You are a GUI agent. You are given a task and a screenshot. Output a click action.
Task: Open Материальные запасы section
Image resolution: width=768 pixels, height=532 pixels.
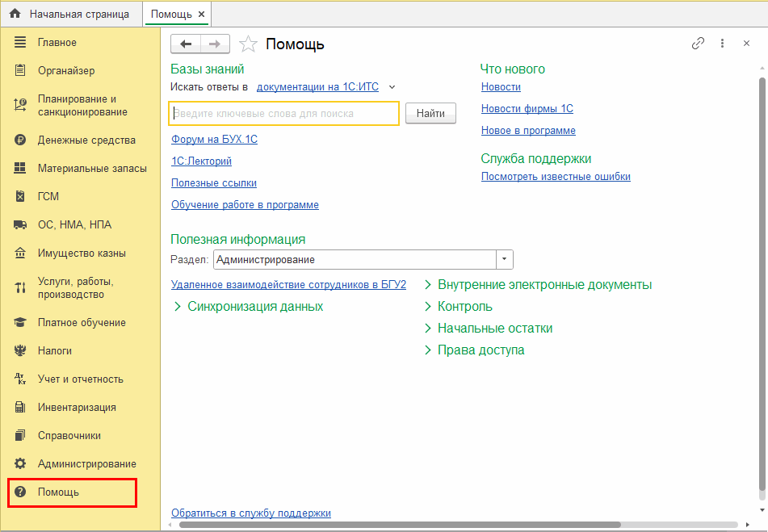point(92,169)
